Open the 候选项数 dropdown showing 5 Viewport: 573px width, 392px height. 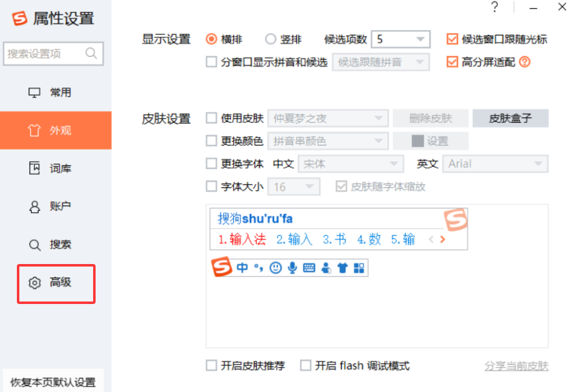click(401, 39)
